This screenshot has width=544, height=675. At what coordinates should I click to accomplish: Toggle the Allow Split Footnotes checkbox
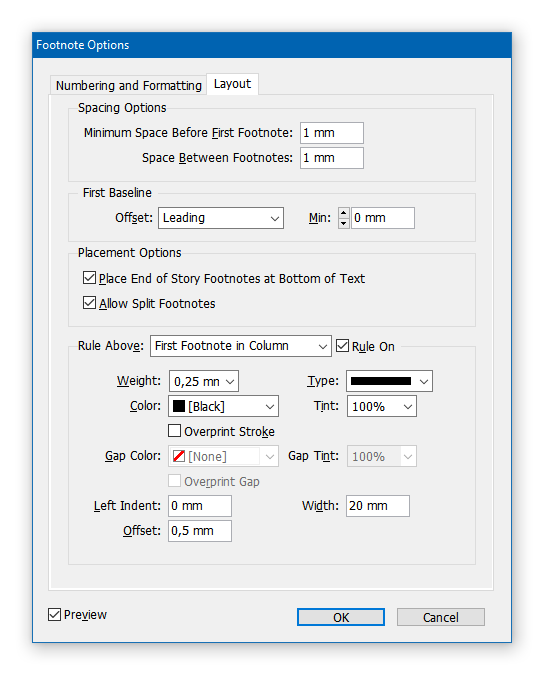[89, 303]
